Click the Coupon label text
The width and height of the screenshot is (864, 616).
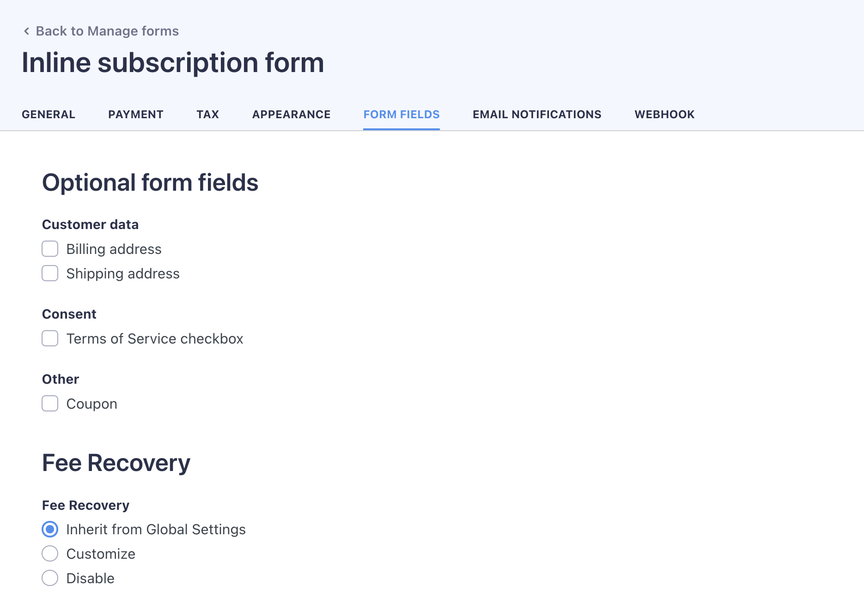coord(92,404)
